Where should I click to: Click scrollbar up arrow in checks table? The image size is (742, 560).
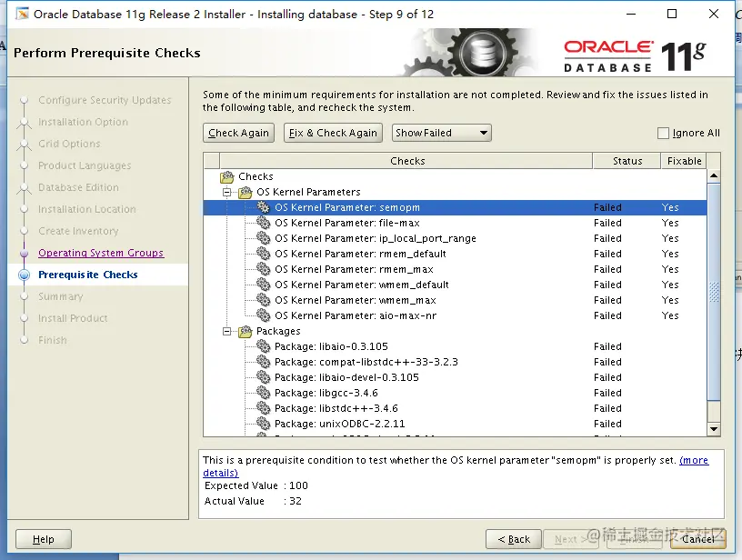pyautogui.click(x=714, y=176)
